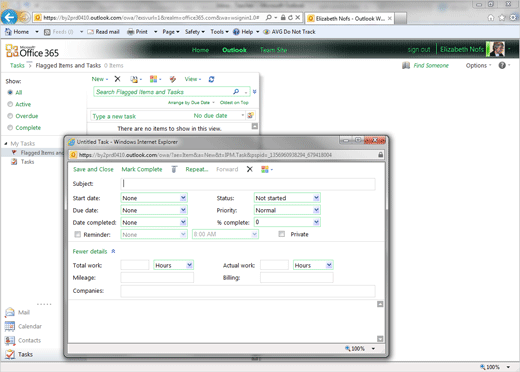Click the Read mail icon
The height and width of the screenshot is (372, 520).
(x=90, y=32)
